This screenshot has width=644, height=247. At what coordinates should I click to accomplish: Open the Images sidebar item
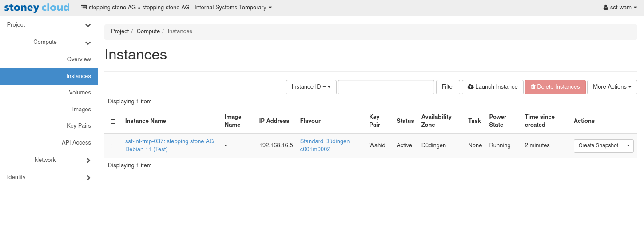tap(81, 110)
